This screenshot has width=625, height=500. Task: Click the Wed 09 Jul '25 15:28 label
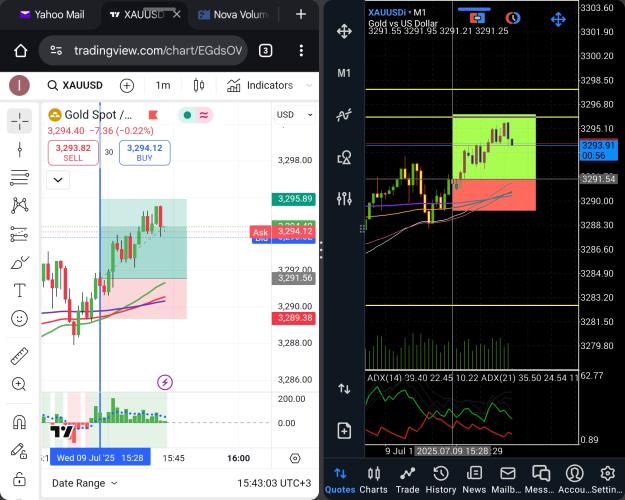pyautogui.click(x=100, y=457)
